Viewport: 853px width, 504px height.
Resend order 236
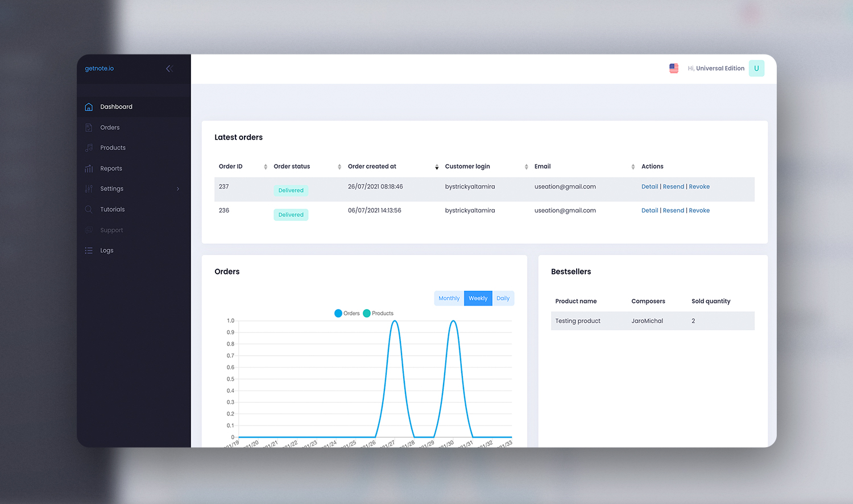coord(673,210)
